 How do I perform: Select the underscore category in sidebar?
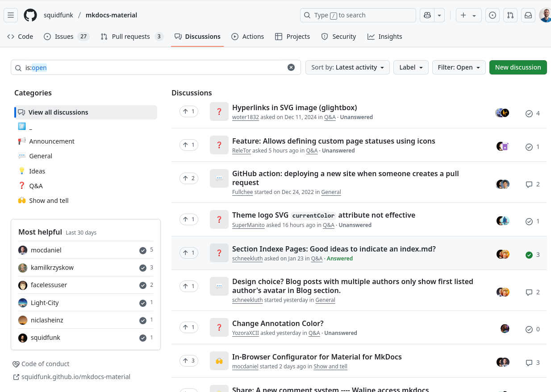[86, 127]
